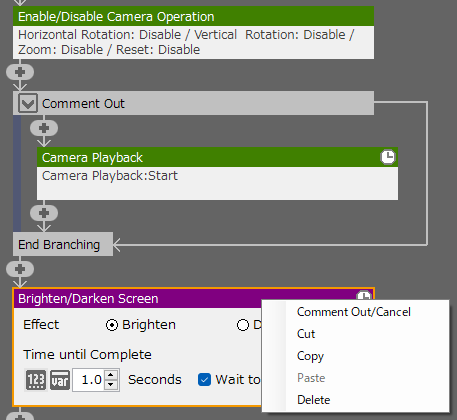Toggle the Wait to complete checkbox
Viewport: 457px width, 420px height.
(204, 380)
